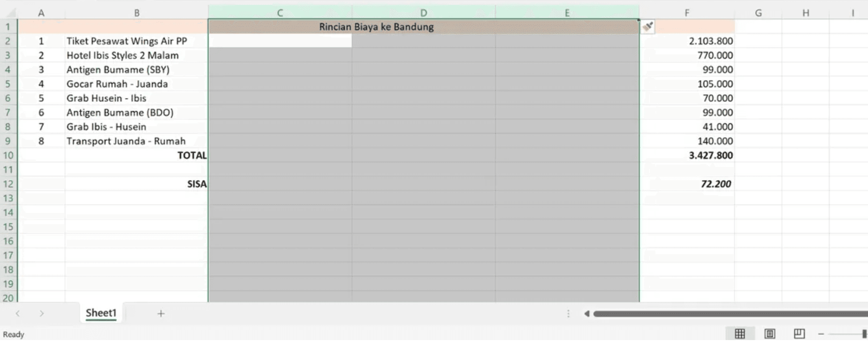This screenshot has width=868, height=341.
Task: Click the active white cell C2
Action: (280, 41)
